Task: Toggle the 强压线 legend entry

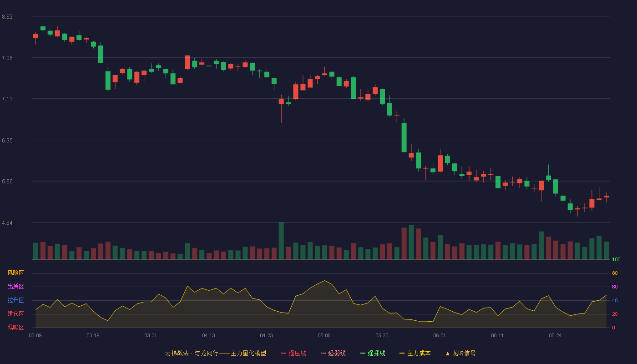Action: coord(293,353)
